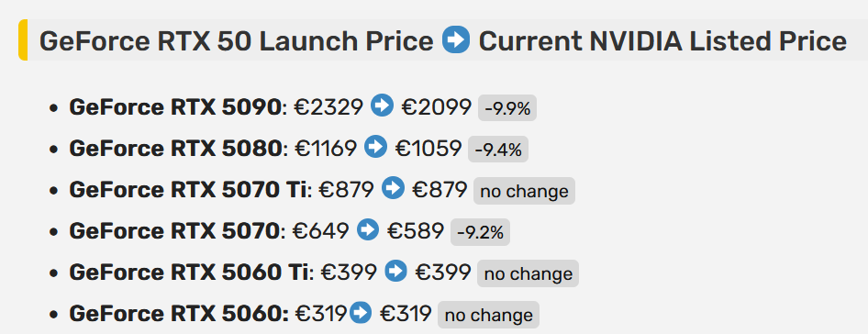Click the GeForce RTX 5080 label
Image resolution: width=868 pixels, height=334 pixels.
pyautogui.click(x=175, y=149)
